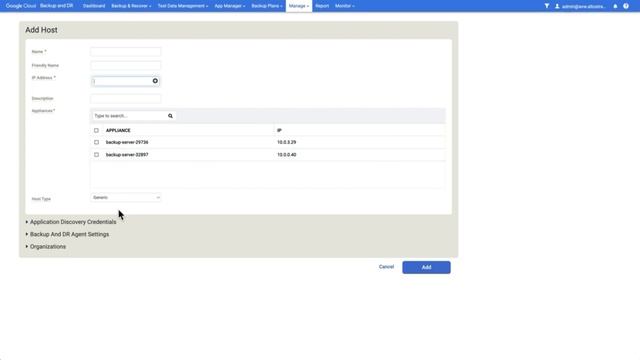
Task: Expand Application Discovery Credentials section
Action: point(71,222)
